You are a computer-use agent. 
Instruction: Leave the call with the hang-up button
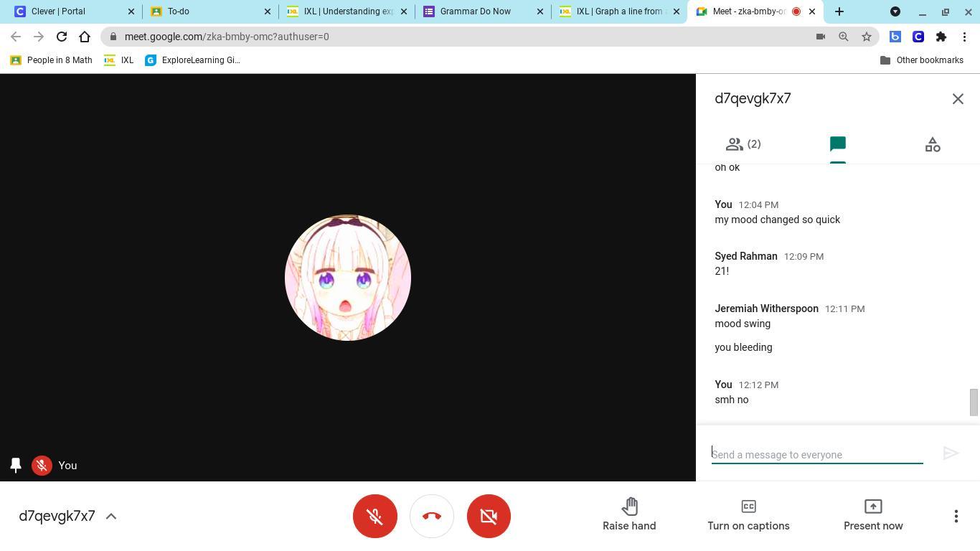coord(432,516)
